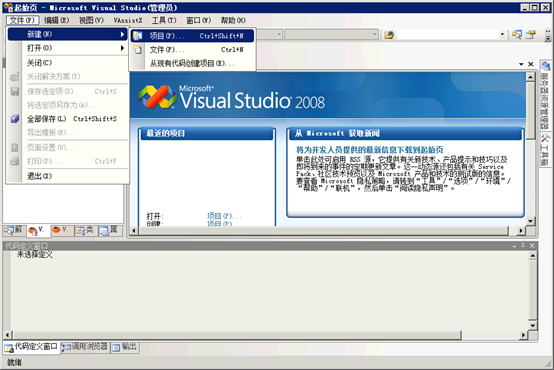This screenshot has height=370, width=554.
Task: Click 项目(P)... Ctrl+Shift+N submenu entry
Action: [193, 36]
